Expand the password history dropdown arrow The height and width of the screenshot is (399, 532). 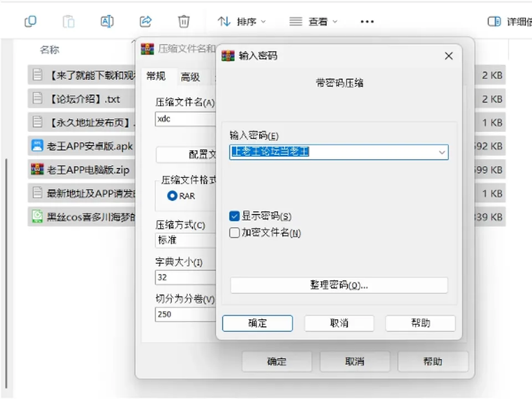coord(442,152)
